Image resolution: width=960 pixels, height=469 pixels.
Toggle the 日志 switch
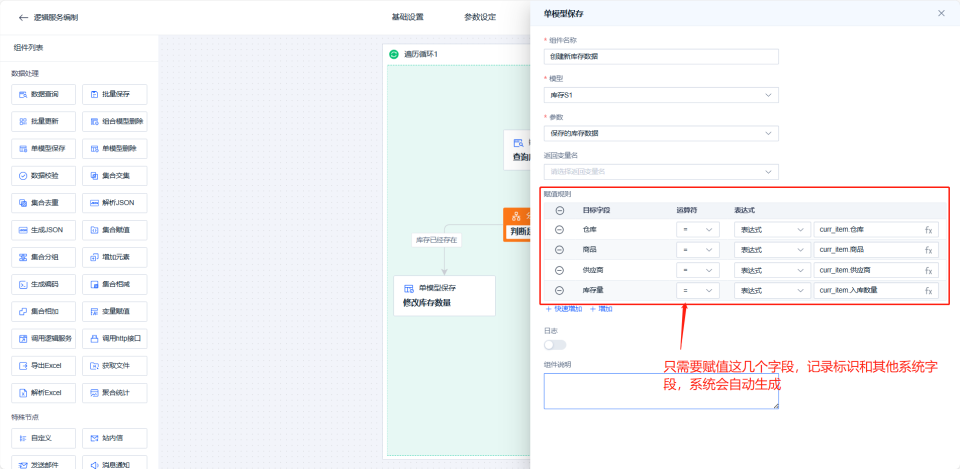555,345
